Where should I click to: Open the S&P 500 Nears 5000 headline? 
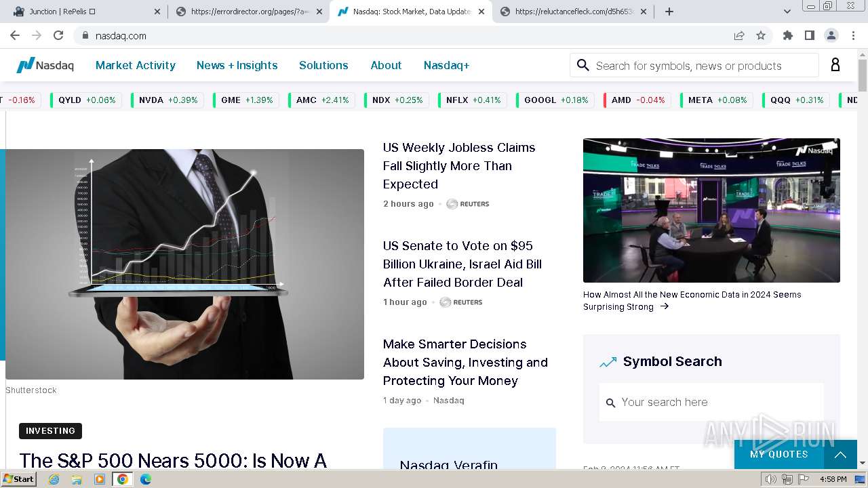click(x=173, y=460)
